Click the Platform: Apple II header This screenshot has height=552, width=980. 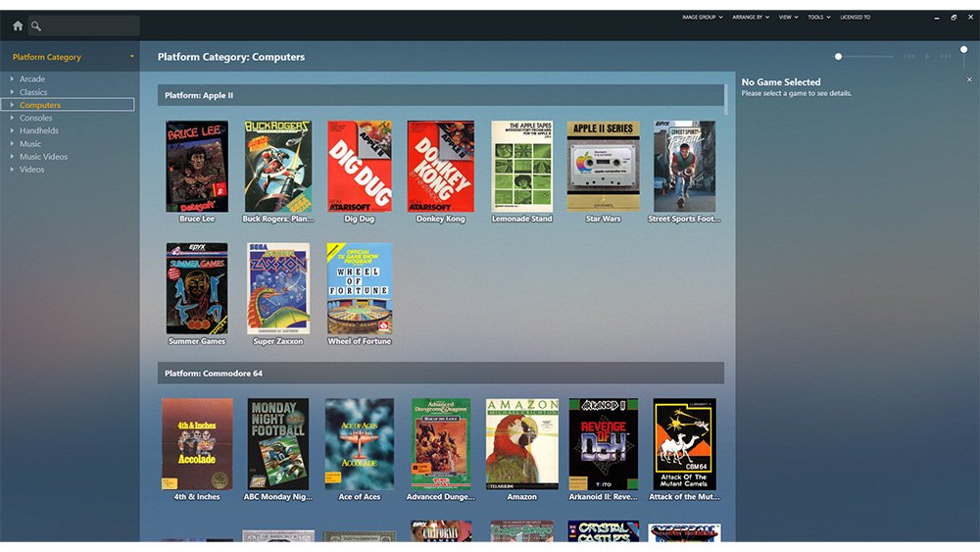[x=441, y=95]
